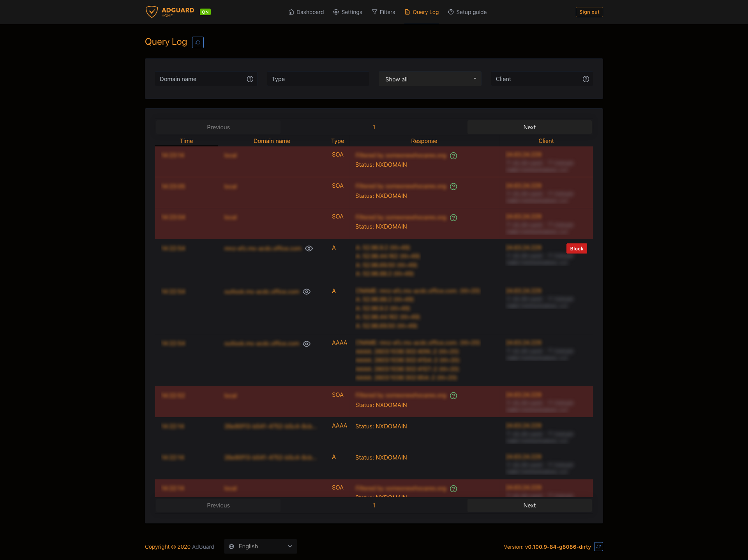Click the refresh icon beside Query Log title

198,42
